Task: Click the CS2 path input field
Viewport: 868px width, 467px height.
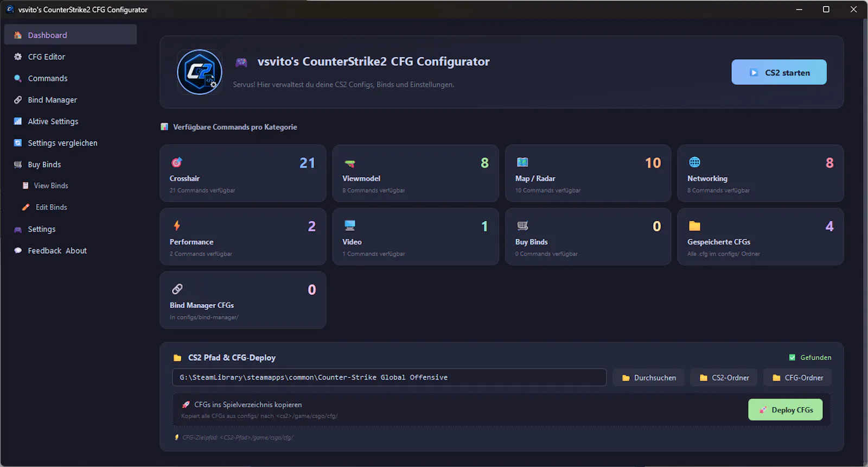Action: pos(389,377)
